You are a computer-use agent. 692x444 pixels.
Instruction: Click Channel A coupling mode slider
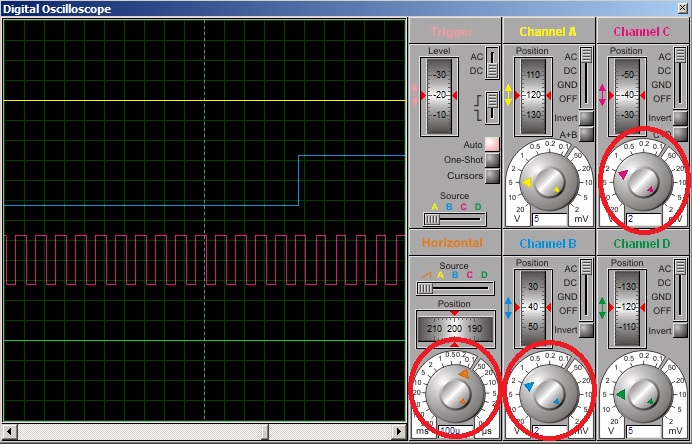[x=586, y=78]
